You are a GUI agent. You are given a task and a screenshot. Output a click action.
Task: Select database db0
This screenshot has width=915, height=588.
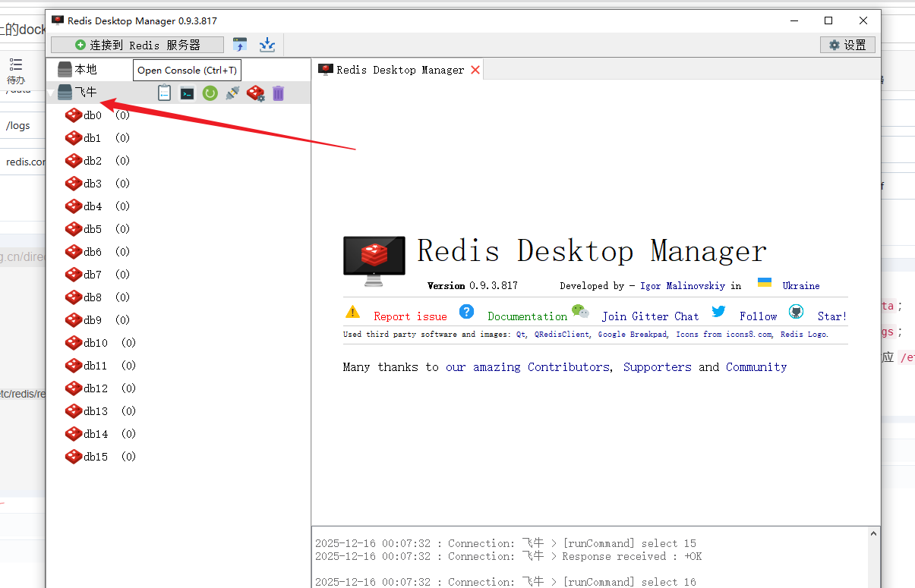97,115
